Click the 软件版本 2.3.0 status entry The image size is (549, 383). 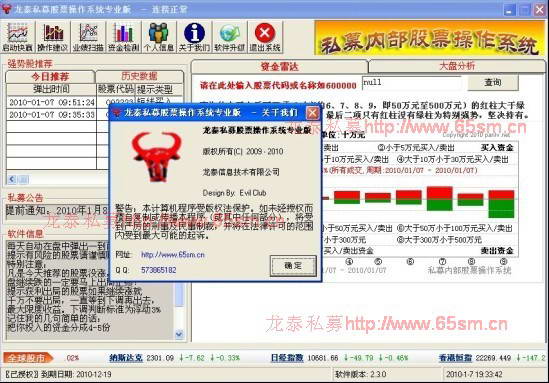(361, 374)
